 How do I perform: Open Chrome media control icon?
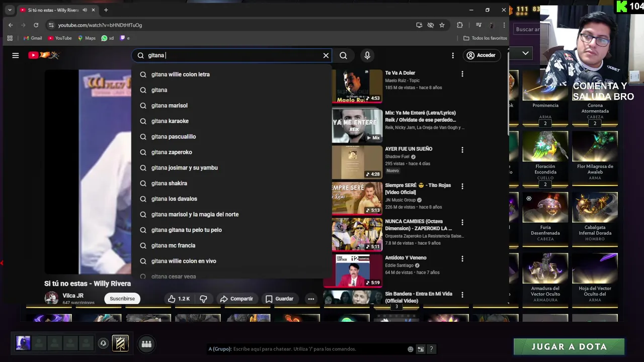point(478,25)
